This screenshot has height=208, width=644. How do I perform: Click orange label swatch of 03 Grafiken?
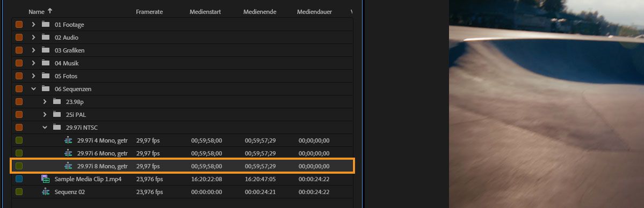19,50
